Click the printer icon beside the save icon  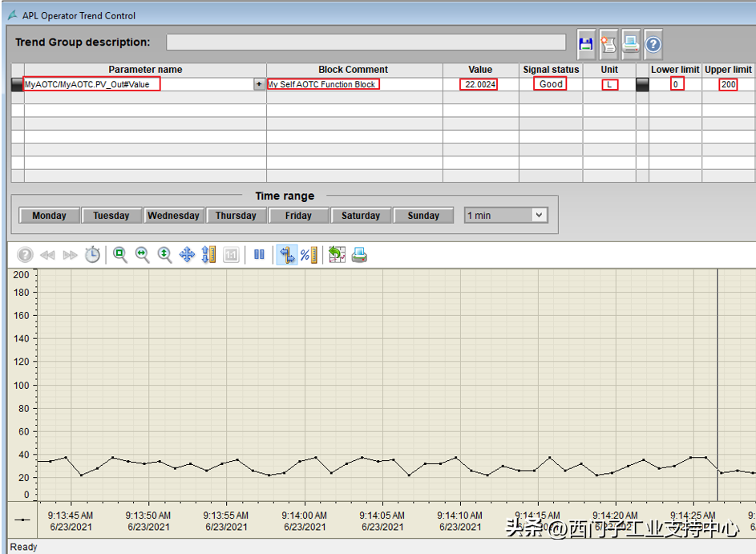click(x=631, y=44)
